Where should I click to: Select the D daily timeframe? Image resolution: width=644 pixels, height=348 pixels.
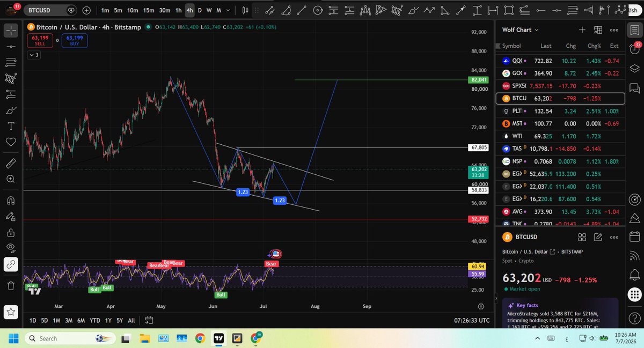pyautogui.click(x=200, y=10)
